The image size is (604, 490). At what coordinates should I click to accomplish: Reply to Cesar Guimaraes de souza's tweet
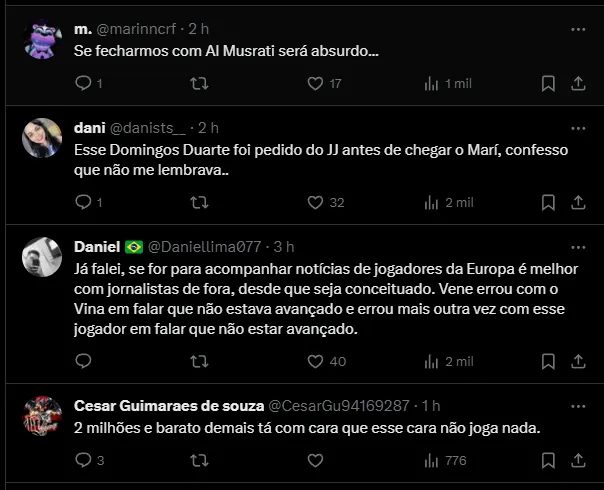click(83, 461)
